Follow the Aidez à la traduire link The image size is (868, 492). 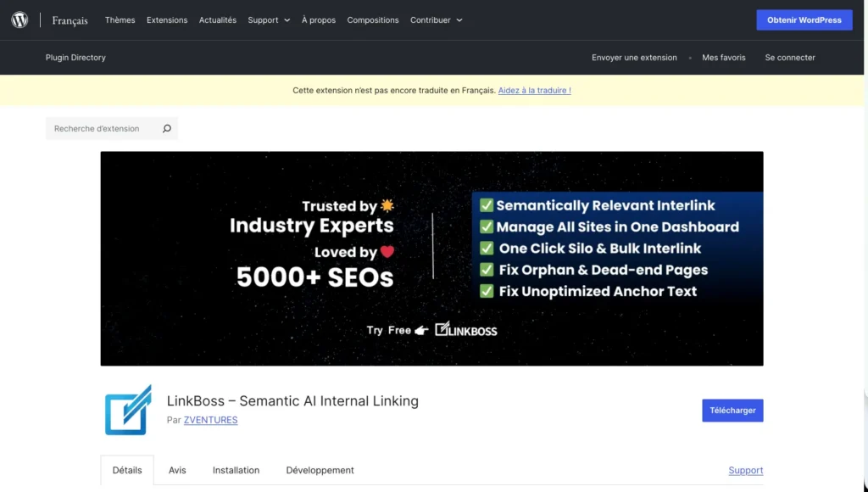pyautogui.click(x=534, y=90)
